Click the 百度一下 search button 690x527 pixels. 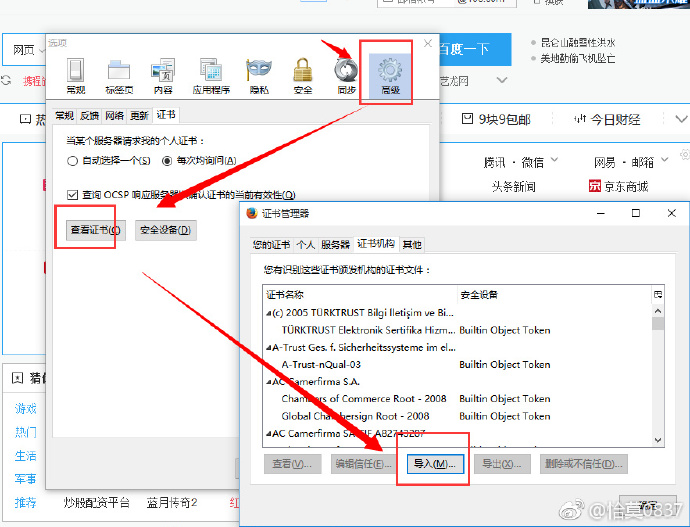(x=474, y=49)
